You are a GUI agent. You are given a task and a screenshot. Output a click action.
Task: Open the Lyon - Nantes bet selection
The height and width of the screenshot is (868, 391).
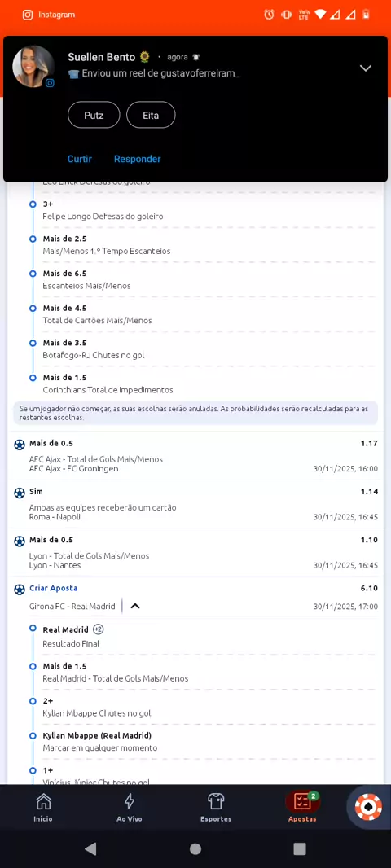tap(195, 552)
